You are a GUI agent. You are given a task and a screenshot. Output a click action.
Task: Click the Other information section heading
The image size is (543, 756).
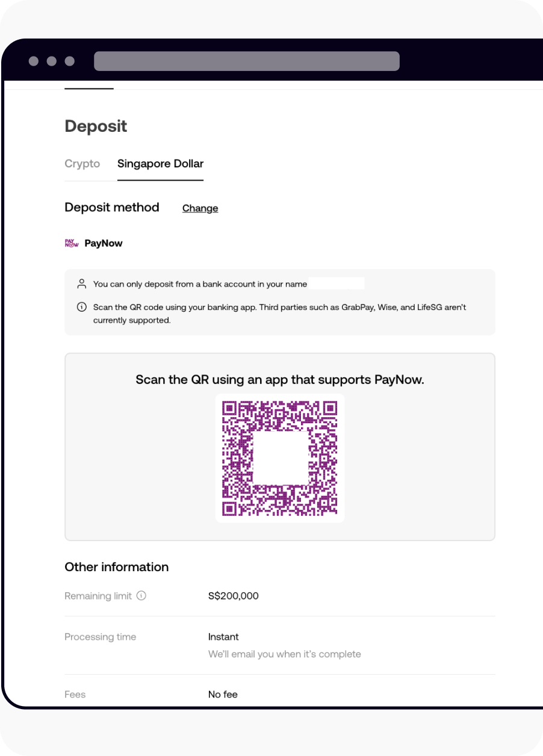pyautogui.click(x=116, y=566)
